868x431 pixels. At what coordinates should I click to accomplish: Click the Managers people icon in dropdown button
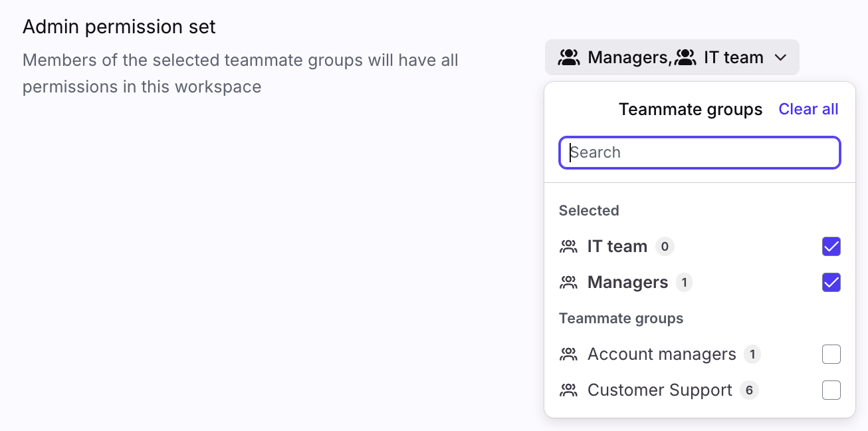tap(569, 58)
